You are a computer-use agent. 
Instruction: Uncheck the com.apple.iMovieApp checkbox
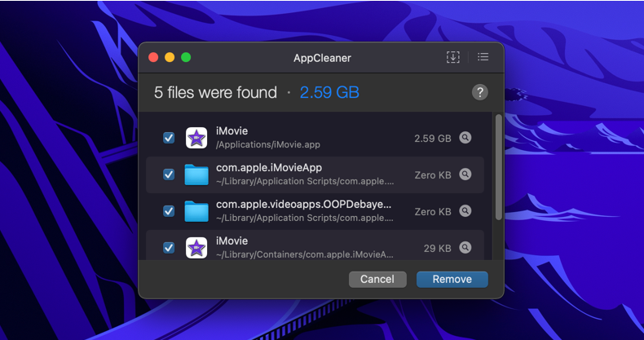pos(169,174)
